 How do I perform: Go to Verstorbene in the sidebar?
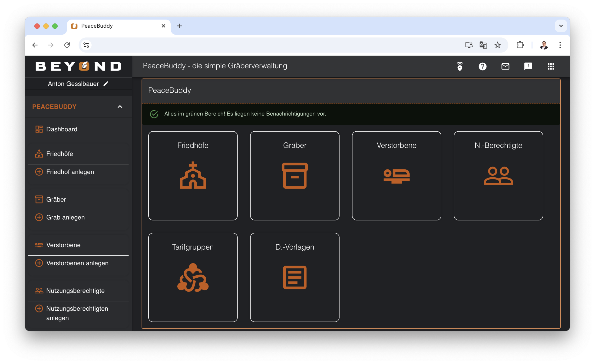tap(63, 245)
